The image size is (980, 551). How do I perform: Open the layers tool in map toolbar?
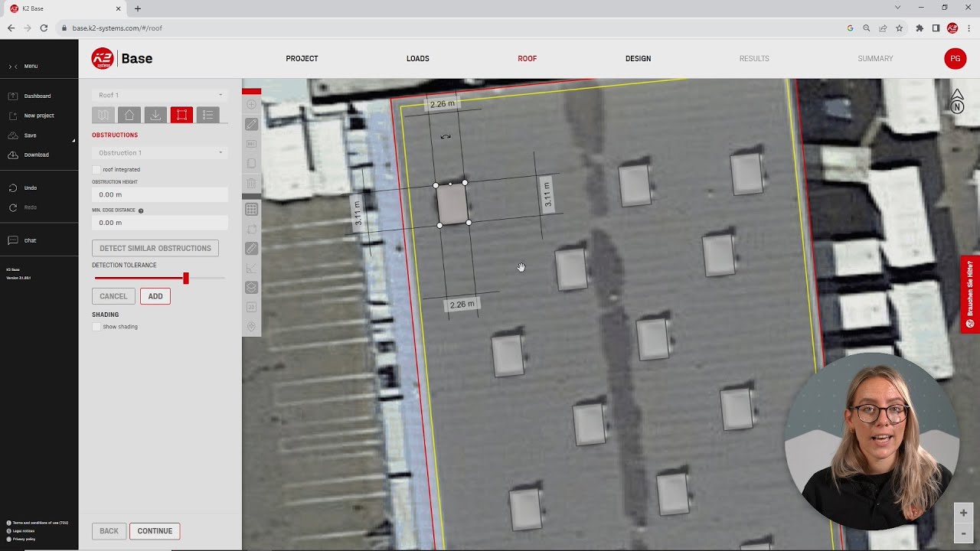251,288
